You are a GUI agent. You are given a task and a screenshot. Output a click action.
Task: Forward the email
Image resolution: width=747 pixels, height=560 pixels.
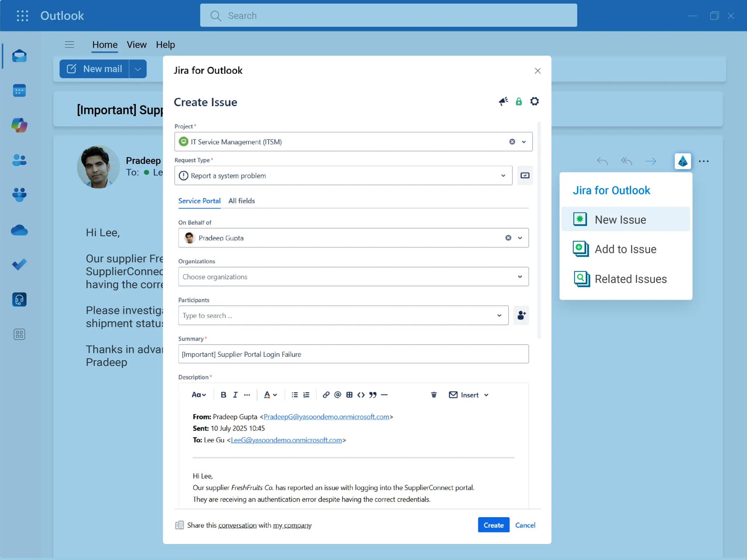tap(651, 161)
